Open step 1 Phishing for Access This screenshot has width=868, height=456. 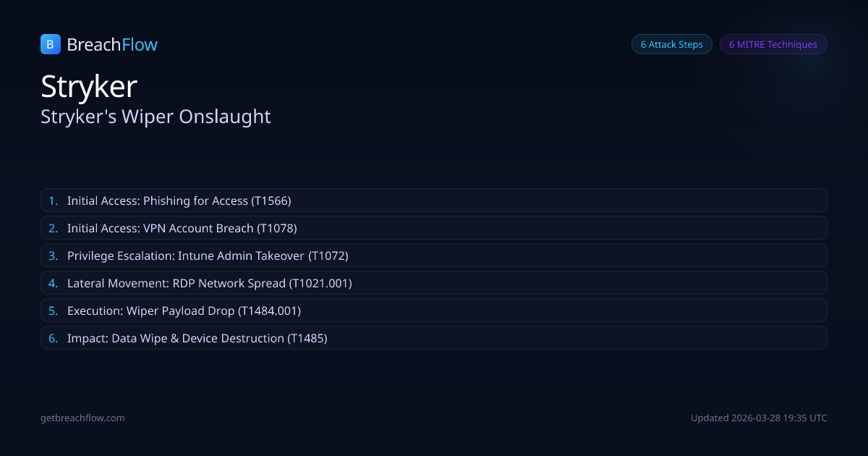179,200
